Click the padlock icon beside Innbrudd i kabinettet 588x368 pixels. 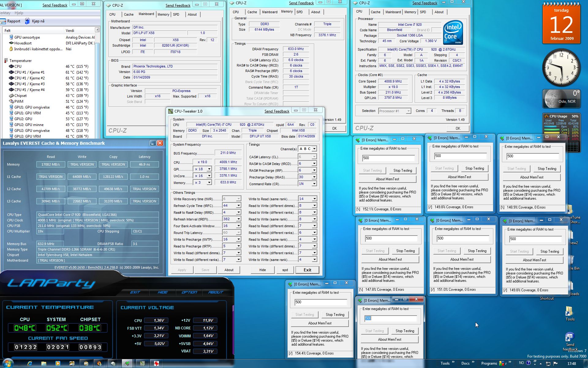click(11, 49)
